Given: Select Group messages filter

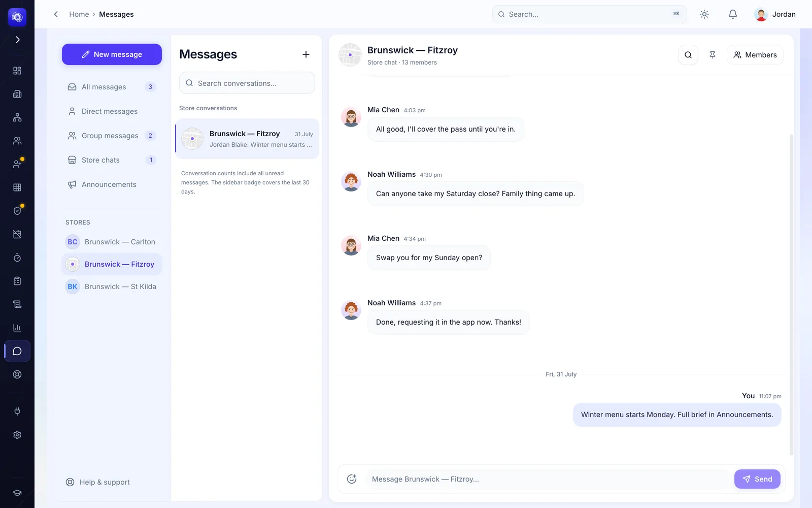Looking at the screenshot, I should (x=112, y=136).
